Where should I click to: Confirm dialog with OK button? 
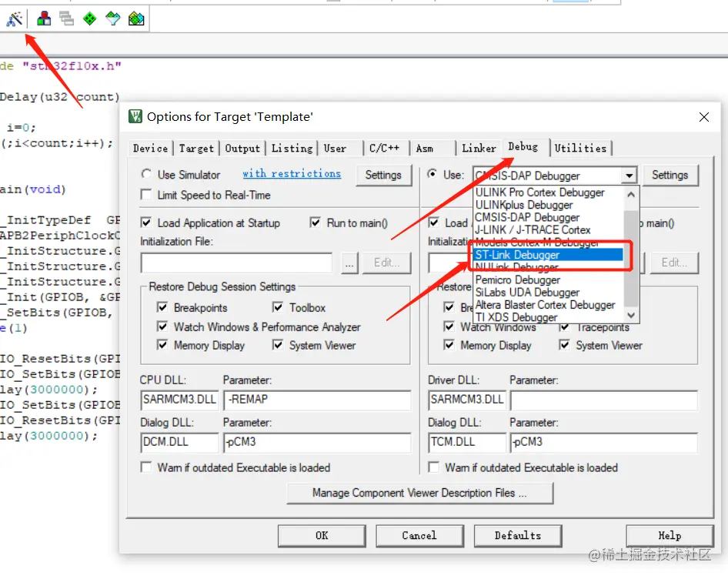coord(322,536)
